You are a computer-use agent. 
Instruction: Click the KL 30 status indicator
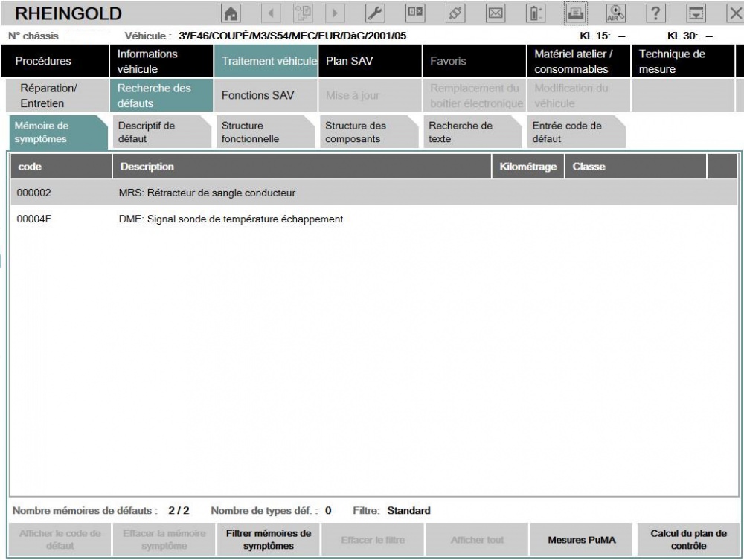coord(690,36)
